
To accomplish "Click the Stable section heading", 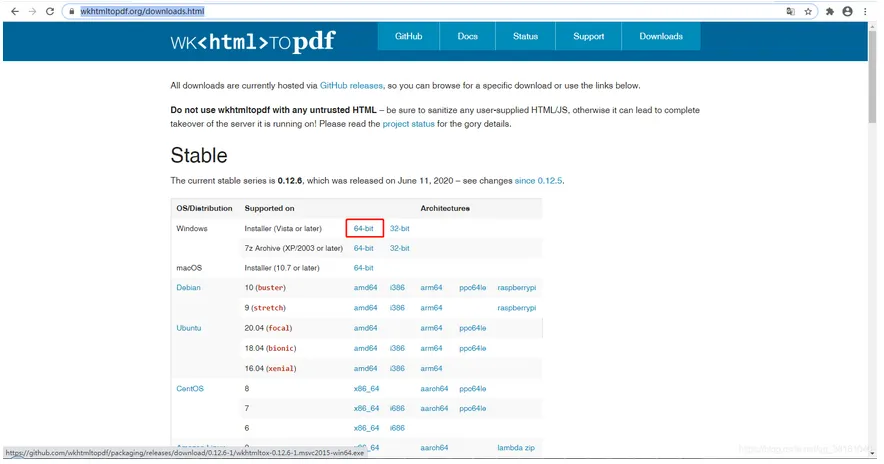I will click(x=199, y=156).
